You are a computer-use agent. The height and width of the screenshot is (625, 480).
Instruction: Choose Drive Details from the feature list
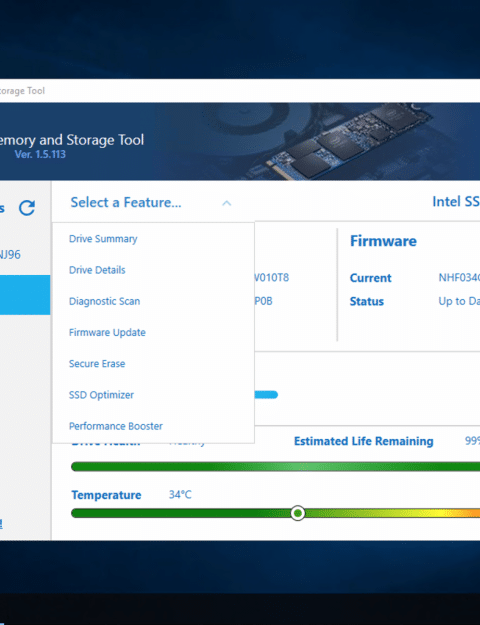(97, 270)
